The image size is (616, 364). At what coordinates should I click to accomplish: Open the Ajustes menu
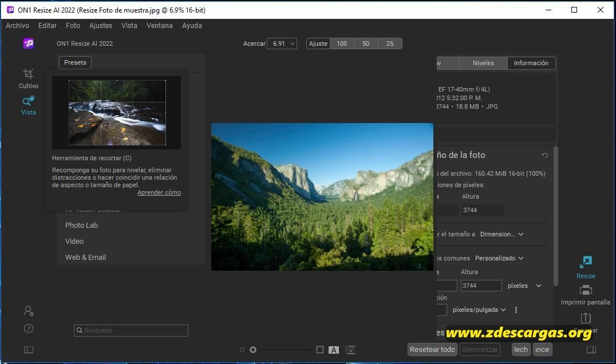pyautogui.click(x=101, y=26)
